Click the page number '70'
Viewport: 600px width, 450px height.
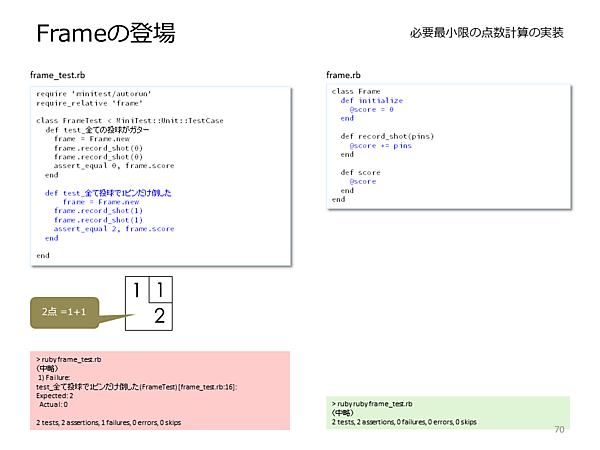coord(559,430)
